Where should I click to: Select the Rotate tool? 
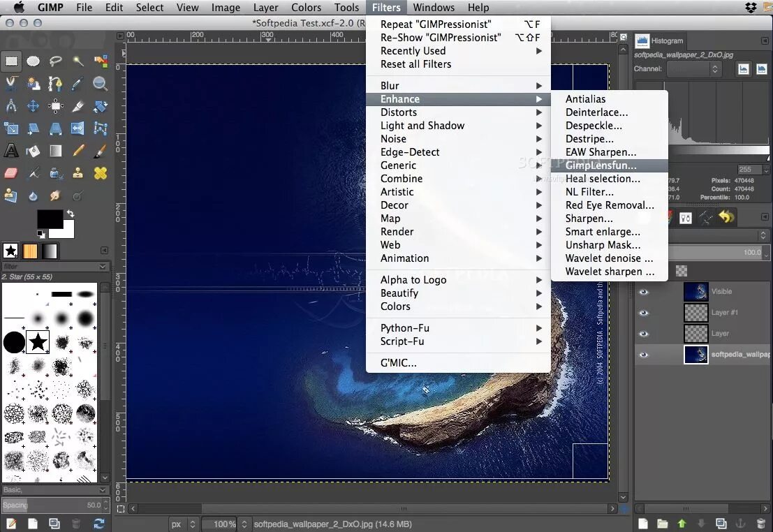click(x=101, y=106)
